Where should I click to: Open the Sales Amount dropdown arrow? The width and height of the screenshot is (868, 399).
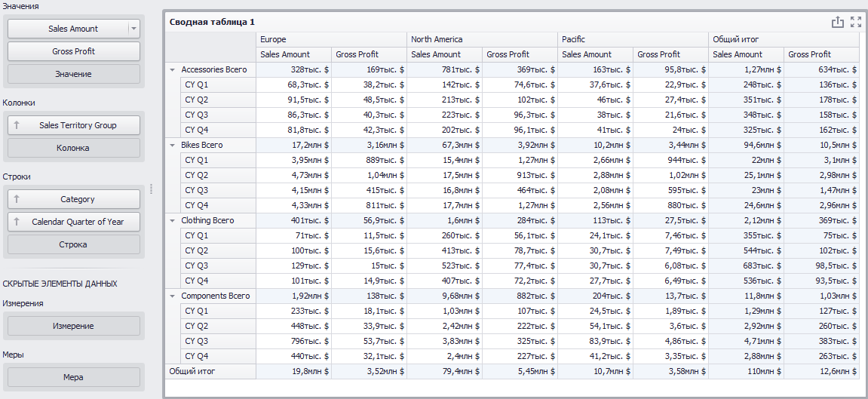(x=134, y=29)
